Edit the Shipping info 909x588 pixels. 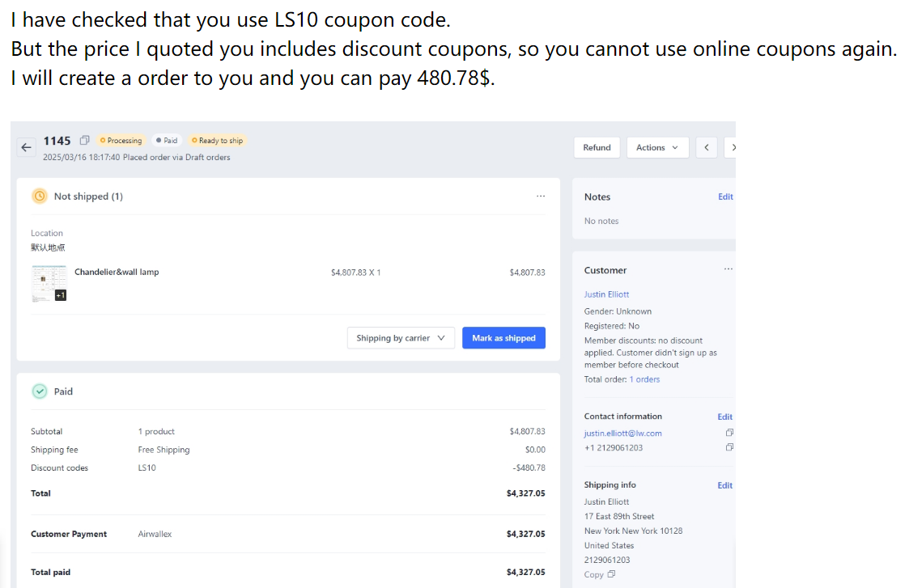pos(725,485)
